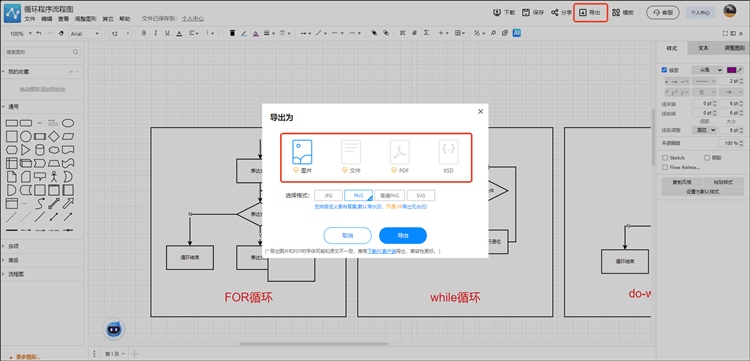This screenshot has height=361, width=750.
Task: Choose 高清PNG format
Action: pos(389,196)
